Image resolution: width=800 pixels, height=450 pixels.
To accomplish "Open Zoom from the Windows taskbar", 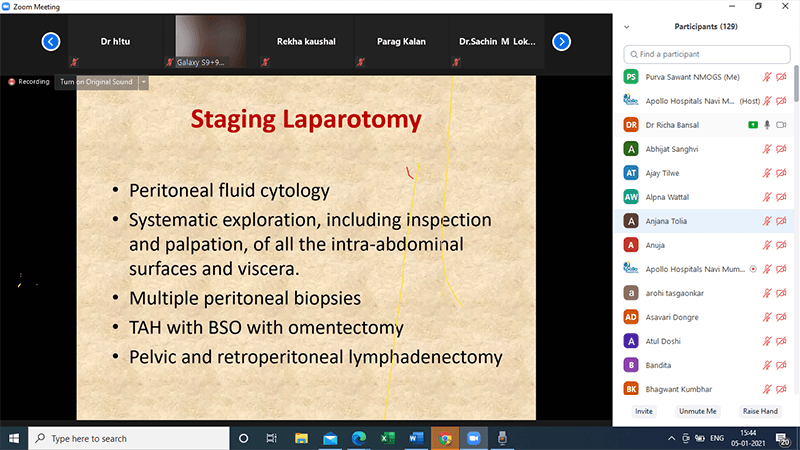I will [x=473, y=438].
